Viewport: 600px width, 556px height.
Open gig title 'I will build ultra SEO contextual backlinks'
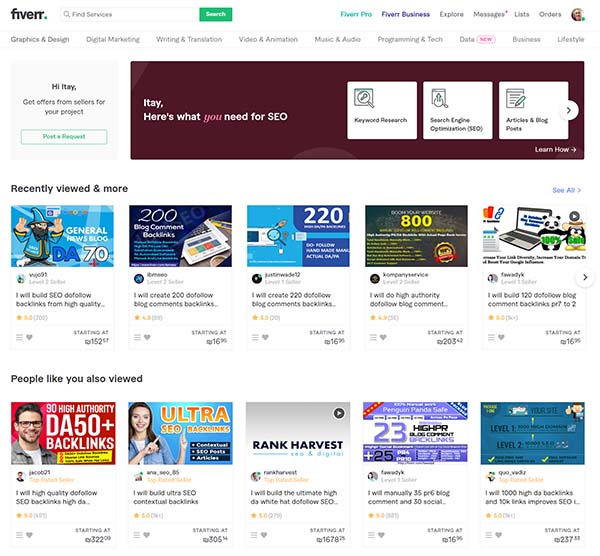166,497
